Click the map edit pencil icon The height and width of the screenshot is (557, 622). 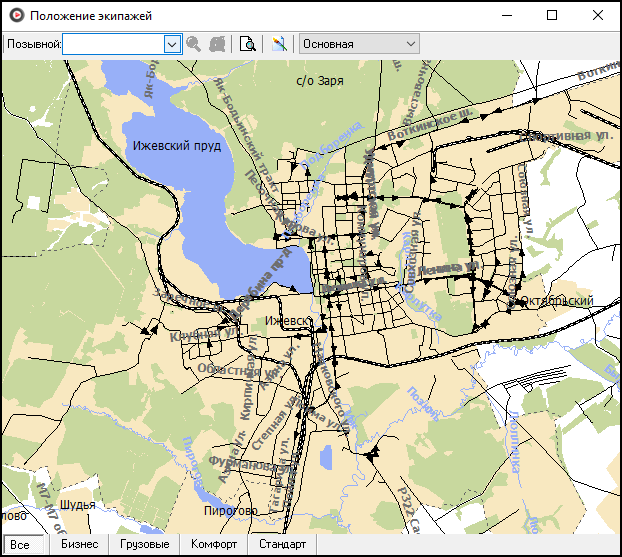coord(279,44)
